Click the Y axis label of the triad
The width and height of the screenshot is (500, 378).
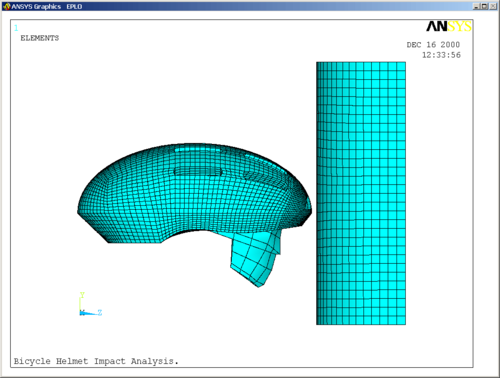[82, 295]
